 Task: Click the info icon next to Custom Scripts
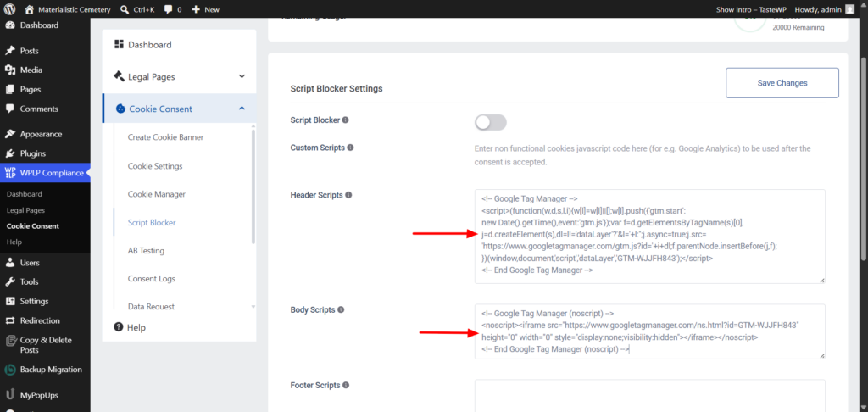[x=350, y=148]
